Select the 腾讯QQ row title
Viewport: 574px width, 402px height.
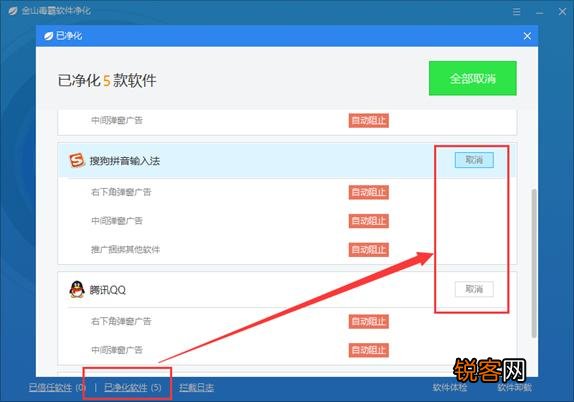108,290
